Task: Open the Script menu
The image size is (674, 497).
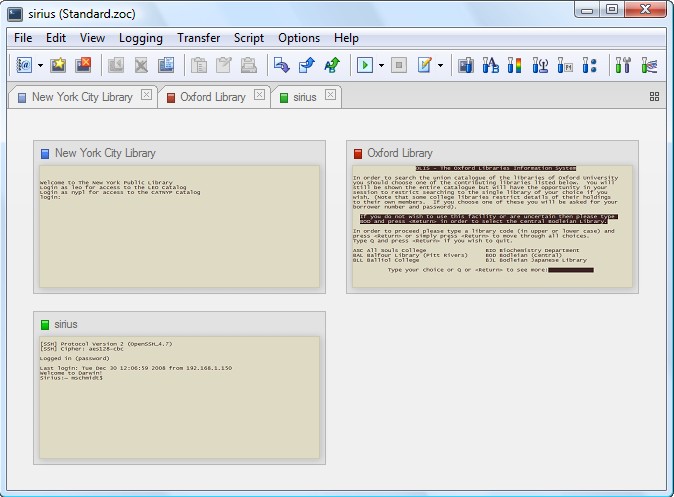Action: tap(249, 38)
